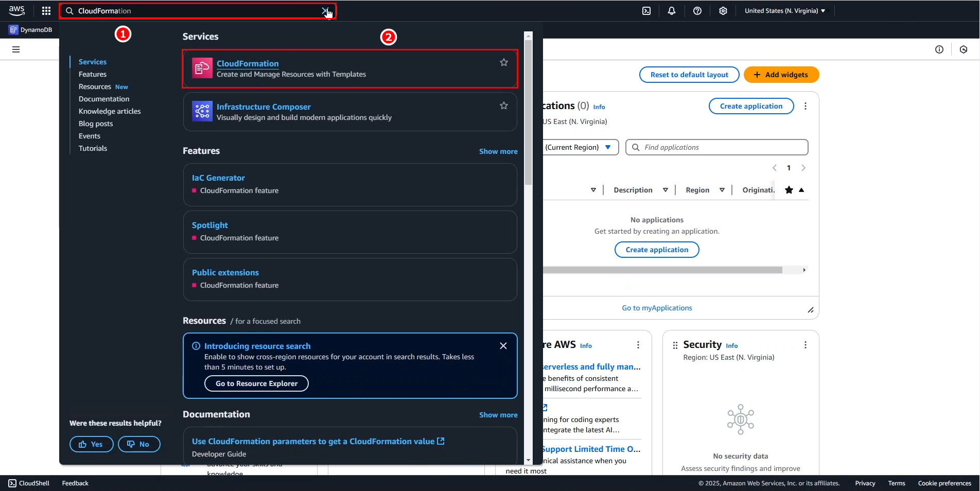This screenshot has height=491, width=980.
Task: Select the Services search category
Action: click(93, 62)
